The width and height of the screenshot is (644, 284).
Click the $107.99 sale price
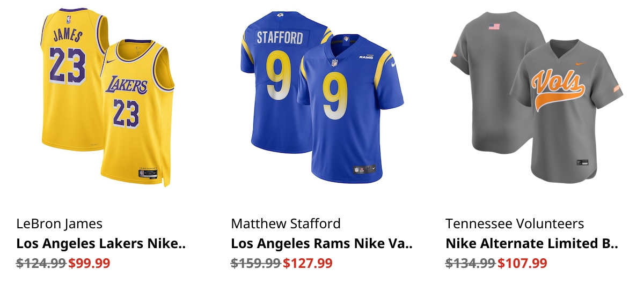click(x=522, y=263)
